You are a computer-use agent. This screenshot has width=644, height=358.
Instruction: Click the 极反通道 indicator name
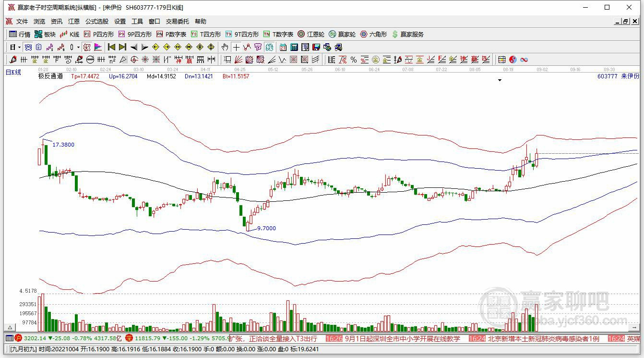(50, 76)
